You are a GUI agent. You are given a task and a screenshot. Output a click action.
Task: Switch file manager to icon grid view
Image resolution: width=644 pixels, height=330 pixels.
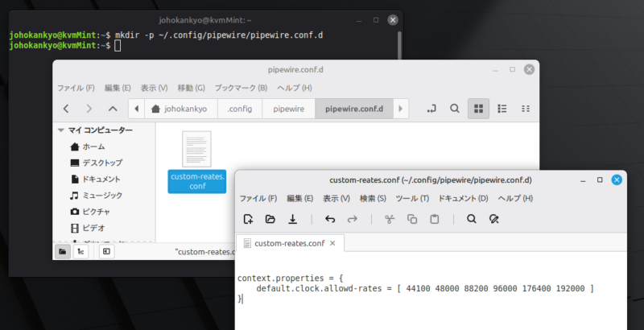(478, 109)
